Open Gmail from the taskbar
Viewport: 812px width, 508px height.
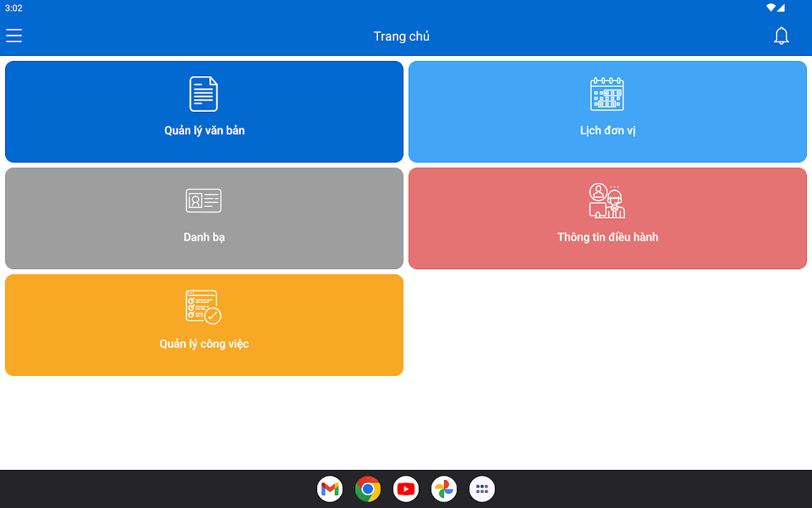point(330,489)
